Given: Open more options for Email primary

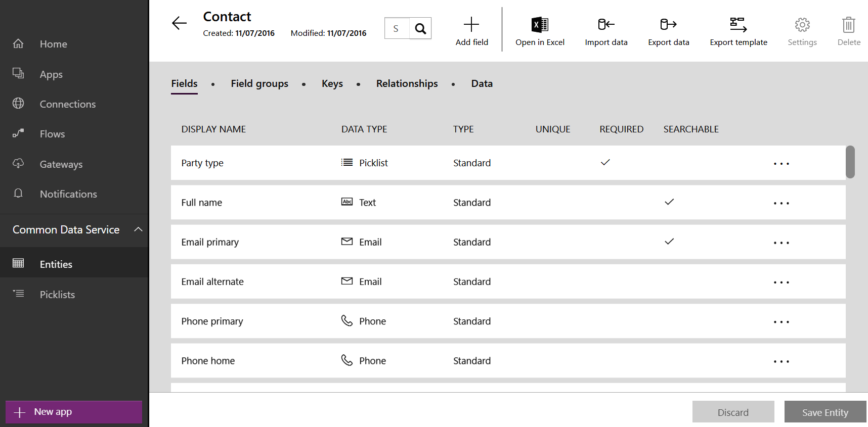Looking at the screenshot, I should [782, 243].
